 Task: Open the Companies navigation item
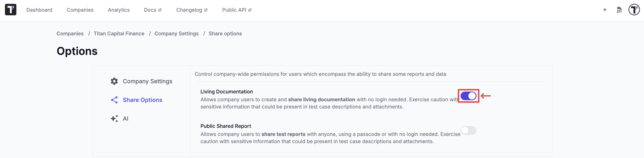click(80, 10)
